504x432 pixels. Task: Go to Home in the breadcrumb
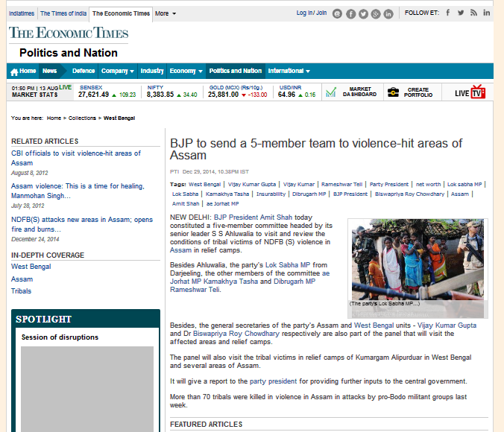click(x=54, y=118)
